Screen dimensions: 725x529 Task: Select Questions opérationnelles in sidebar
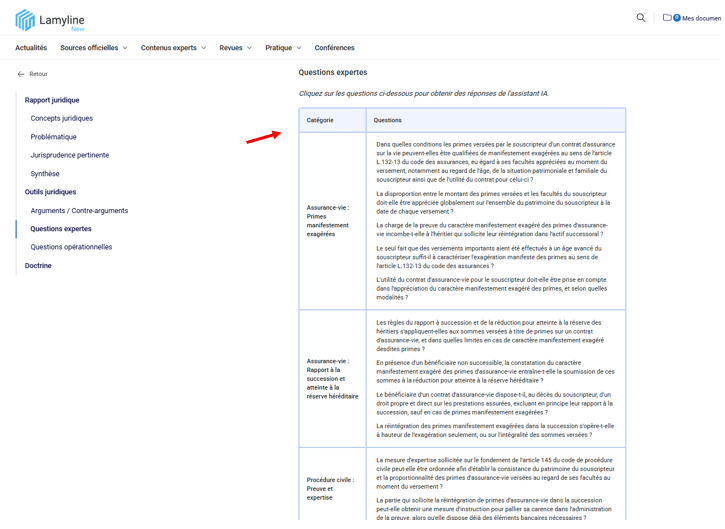pos(71,247)
